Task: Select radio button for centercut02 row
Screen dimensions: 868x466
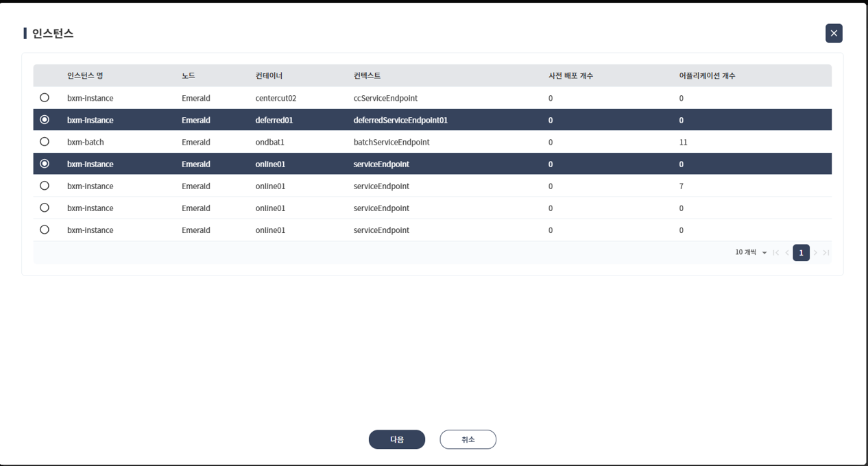Action: coord(45,98)
